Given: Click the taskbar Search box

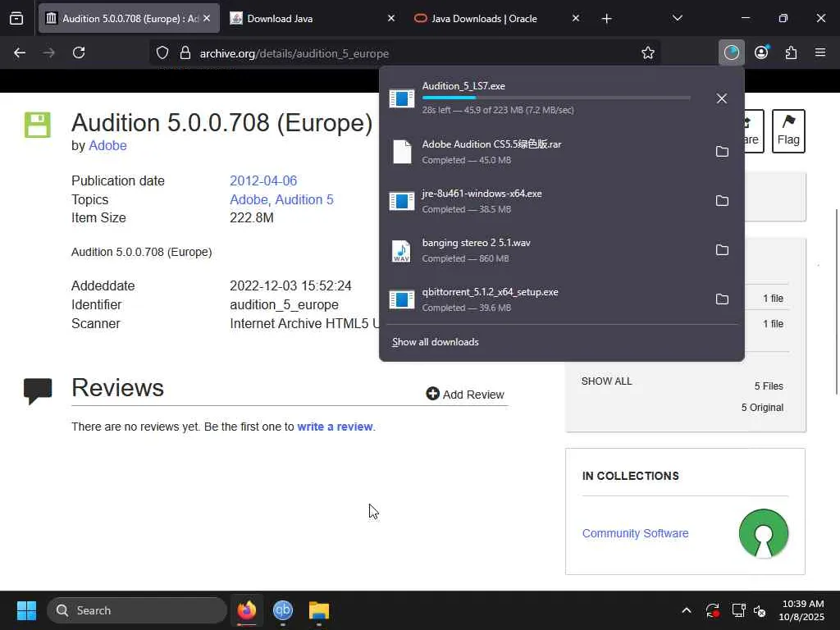Looking at the screenshot, I should point(137,610).
